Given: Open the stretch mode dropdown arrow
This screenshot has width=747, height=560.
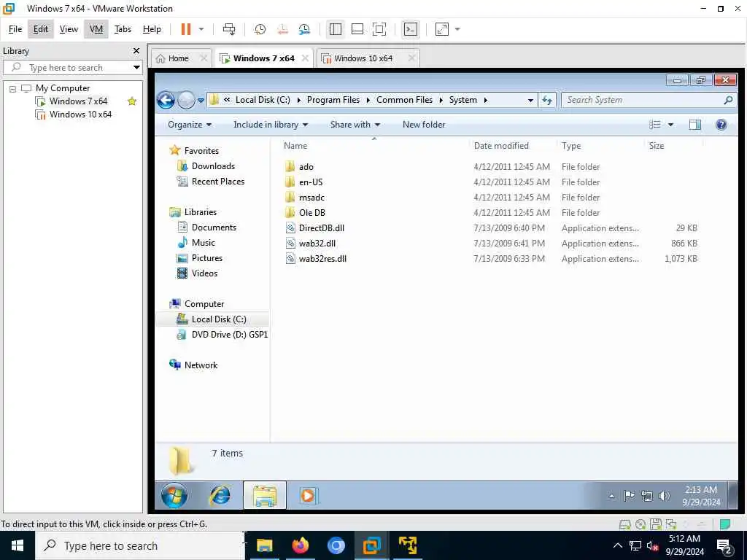Looking at the screenshot, I should tap(458, 29).
